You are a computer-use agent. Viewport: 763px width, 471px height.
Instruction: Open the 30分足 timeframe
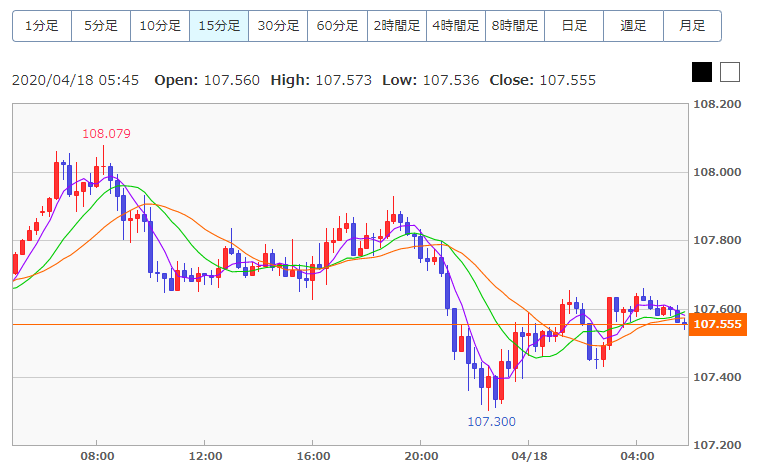coord(278,26)
